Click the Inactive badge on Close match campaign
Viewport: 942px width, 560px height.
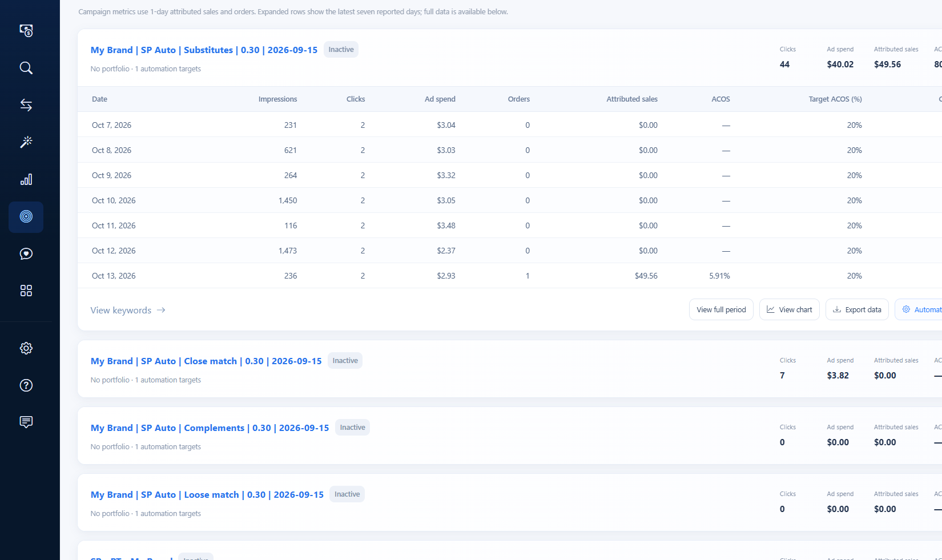click(345, 361)
